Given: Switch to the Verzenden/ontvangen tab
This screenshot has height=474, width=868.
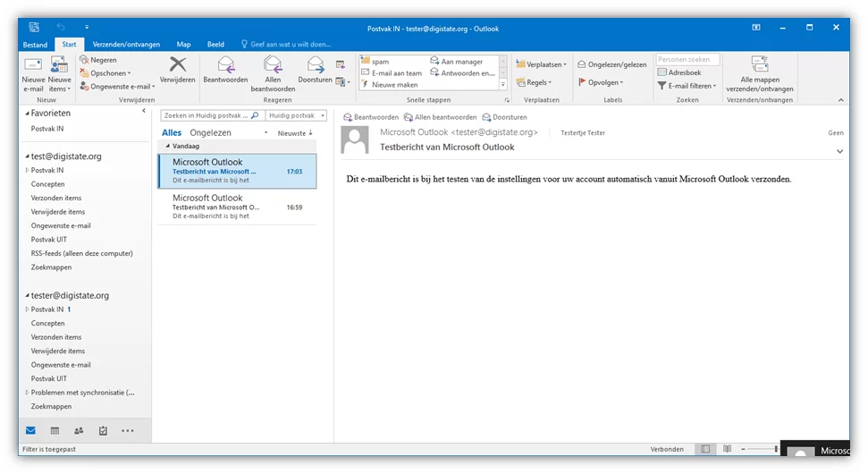Looking at the screenshot, I should 126,45.
